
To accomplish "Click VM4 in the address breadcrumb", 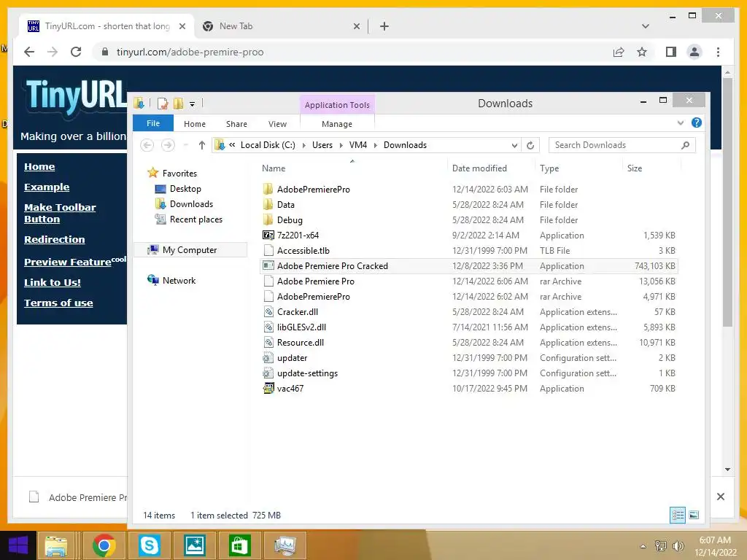I will [x=357, y=145].
